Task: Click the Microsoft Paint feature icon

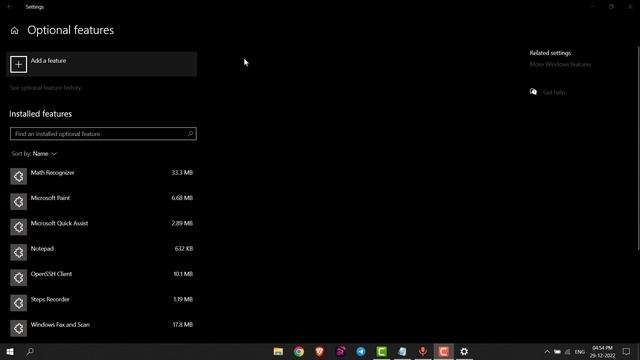Action: coord(18,202)
